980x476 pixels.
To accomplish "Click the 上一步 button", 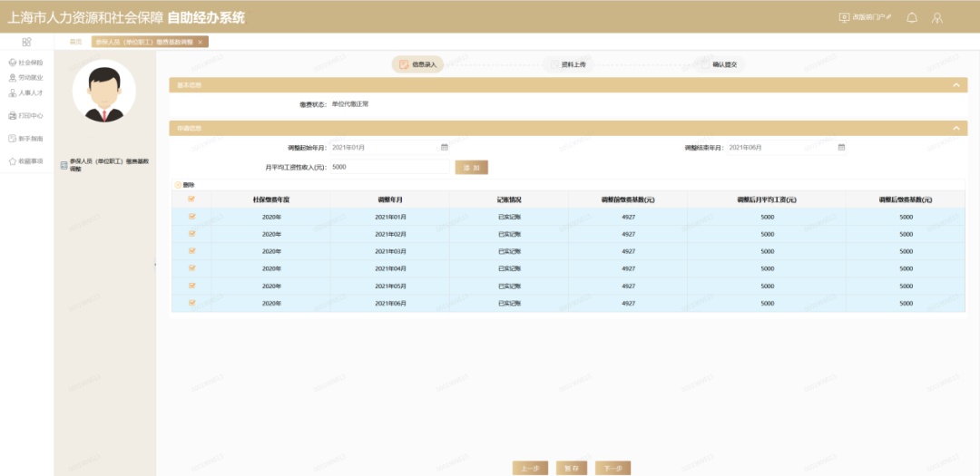I will pyautogui.click(x=530, y=469).
